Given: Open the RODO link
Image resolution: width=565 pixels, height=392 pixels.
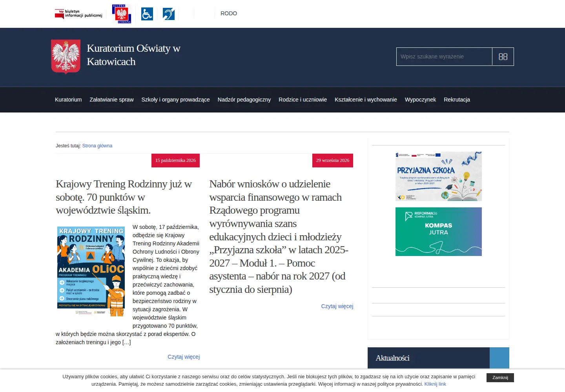Looking at the screenshot, I should pos(229,13).
